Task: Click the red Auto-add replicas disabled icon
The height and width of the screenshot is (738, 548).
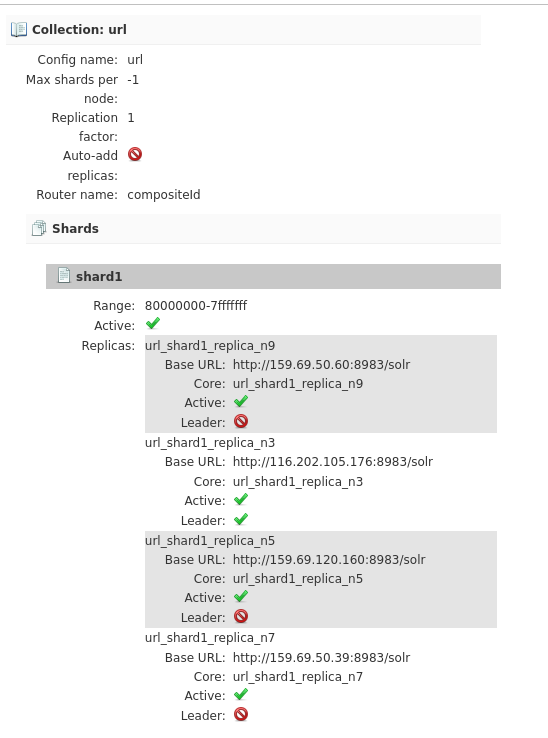Action: (135, 154)
